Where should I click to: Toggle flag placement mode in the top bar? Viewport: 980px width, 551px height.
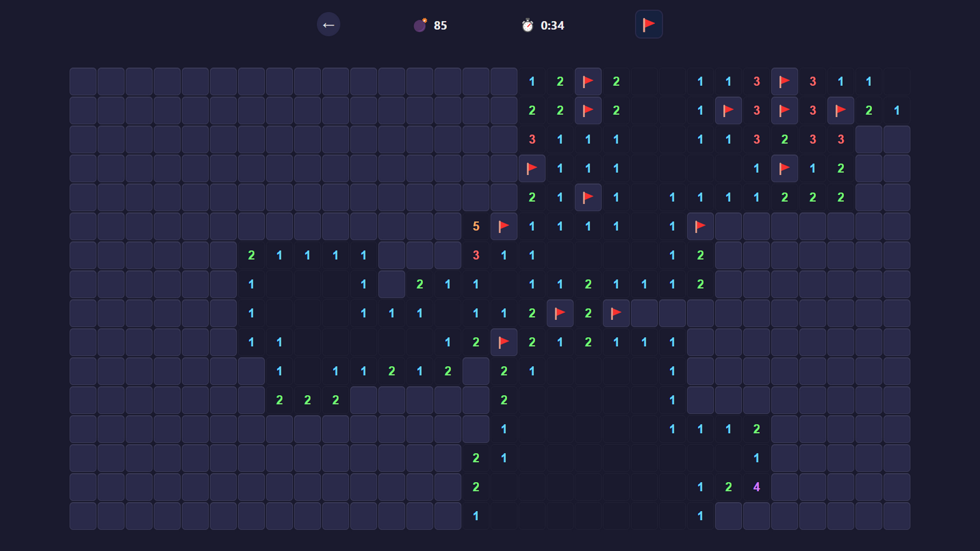click(649, 24)
